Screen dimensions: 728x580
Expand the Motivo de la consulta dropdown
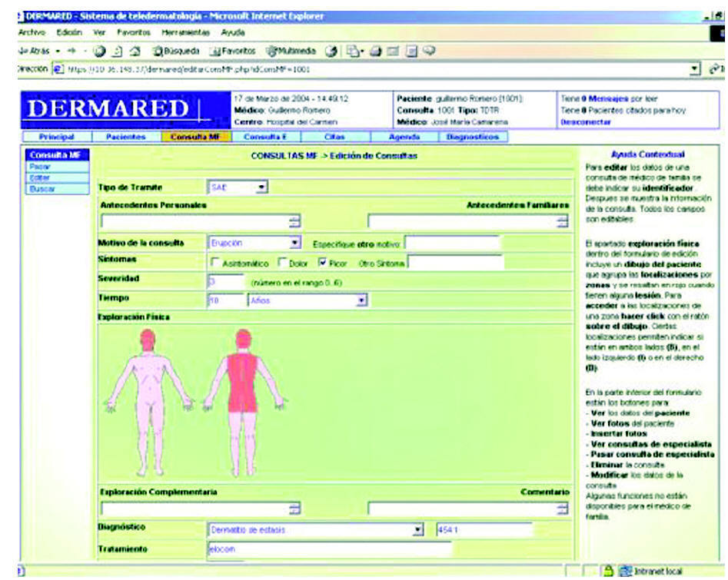click(x=295, y=243)
